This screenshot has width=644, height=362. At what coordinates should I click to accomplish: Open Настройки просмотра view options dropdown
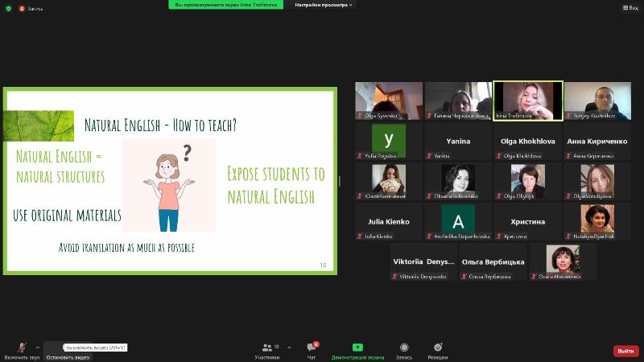[324, 5]
